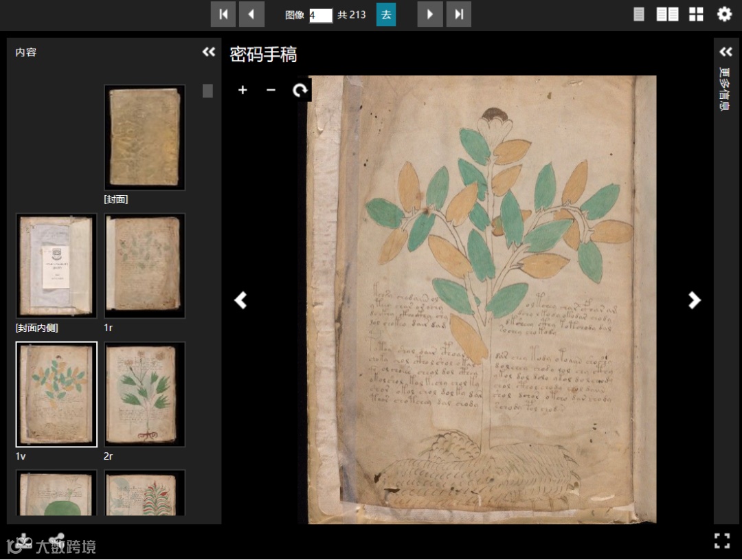Viewport: 742px width, 560px height.
Task: Open the thumbnail with red-green plant
Action: point(144,493)
